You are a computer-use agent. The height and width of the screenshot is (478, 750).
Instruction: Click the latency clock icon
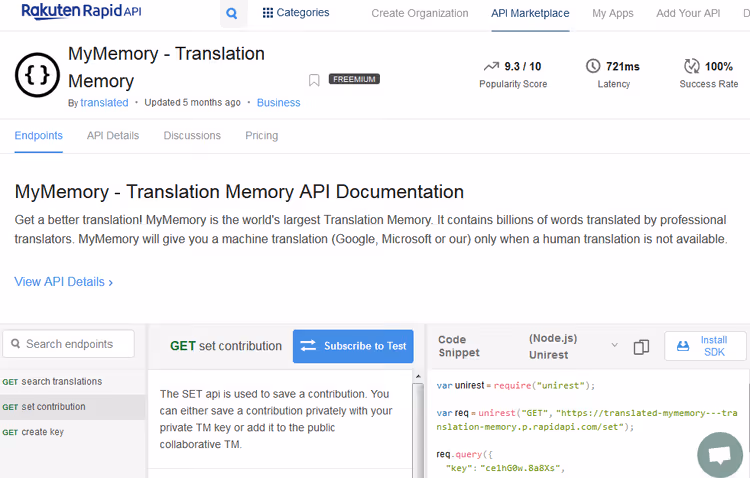tap(593, 66)
